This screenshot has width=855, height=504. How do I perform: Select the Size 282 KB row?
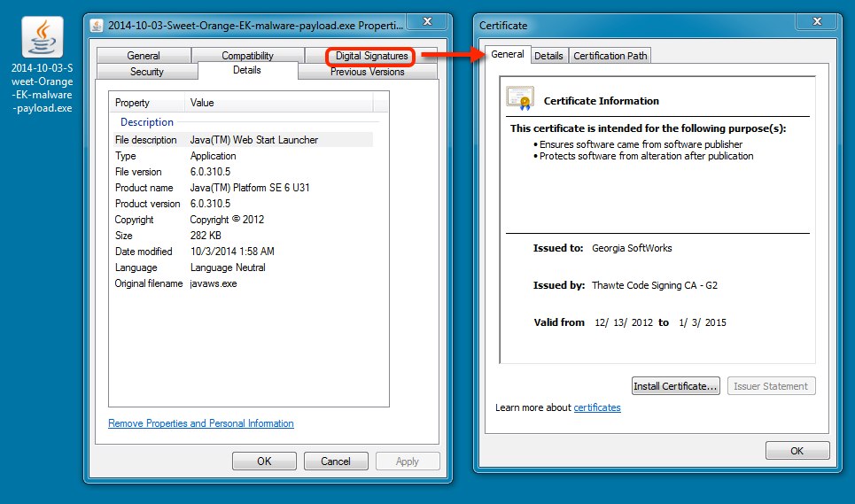click(243, 236)
